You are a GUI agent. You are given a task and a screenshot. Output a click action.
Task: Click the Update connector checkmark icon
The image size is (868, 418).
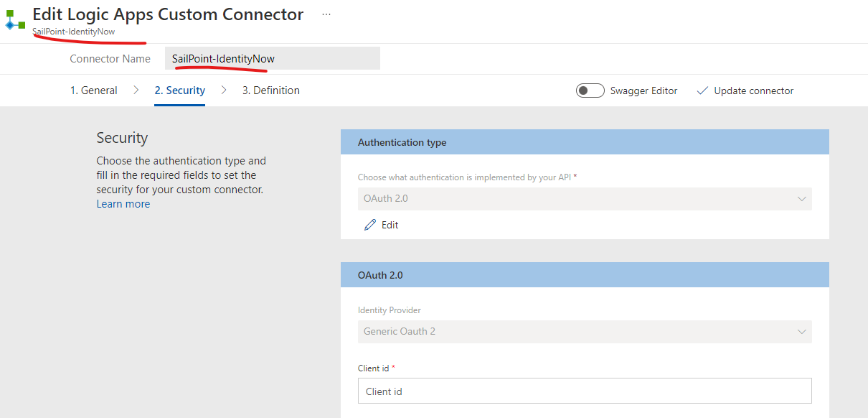(702, 90)
